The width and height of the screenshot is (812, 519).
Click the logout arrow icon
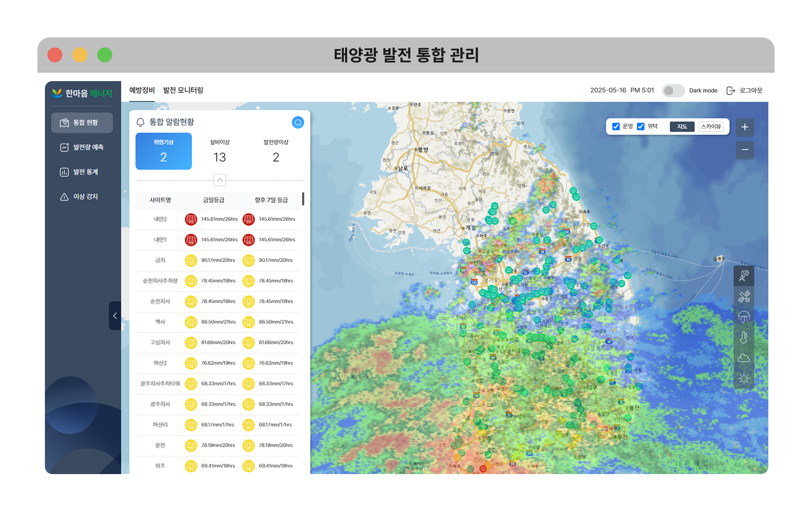coord(731,91)
